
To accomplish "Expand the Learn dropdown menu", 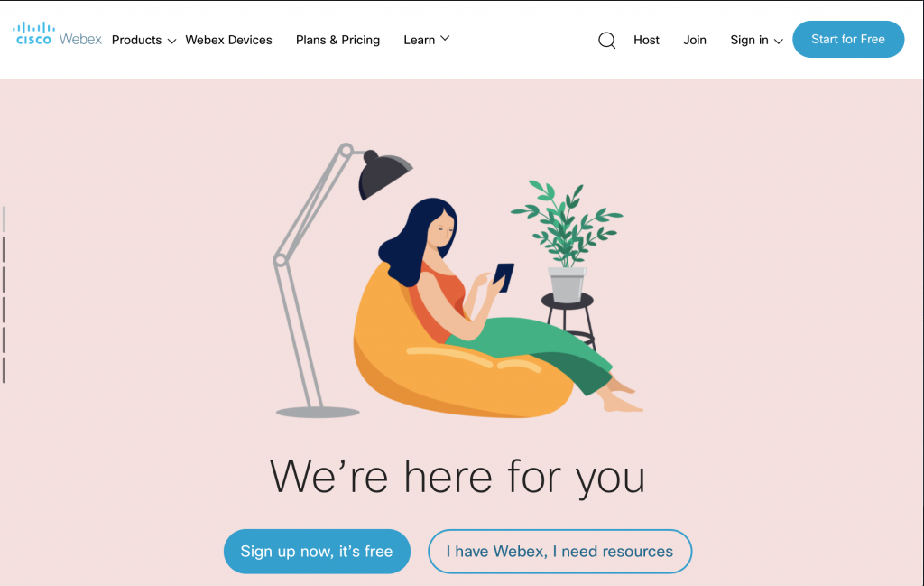I will tap(426, 40).
